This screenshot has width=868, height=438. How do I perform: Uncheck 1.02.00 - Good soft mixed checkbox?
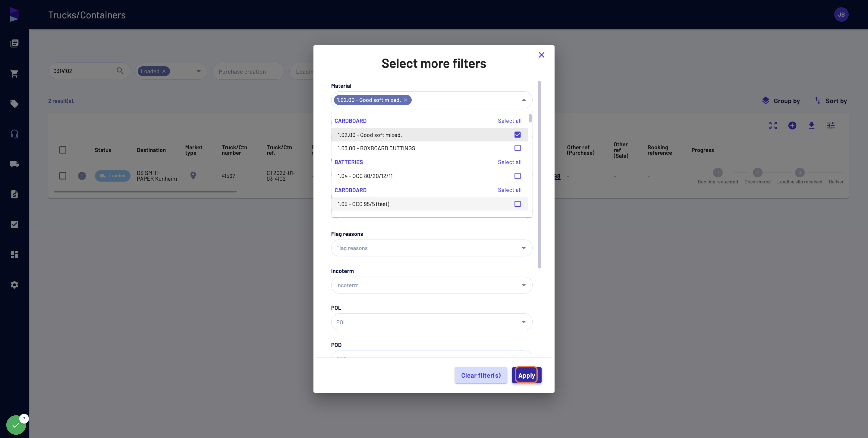[517, 135]
